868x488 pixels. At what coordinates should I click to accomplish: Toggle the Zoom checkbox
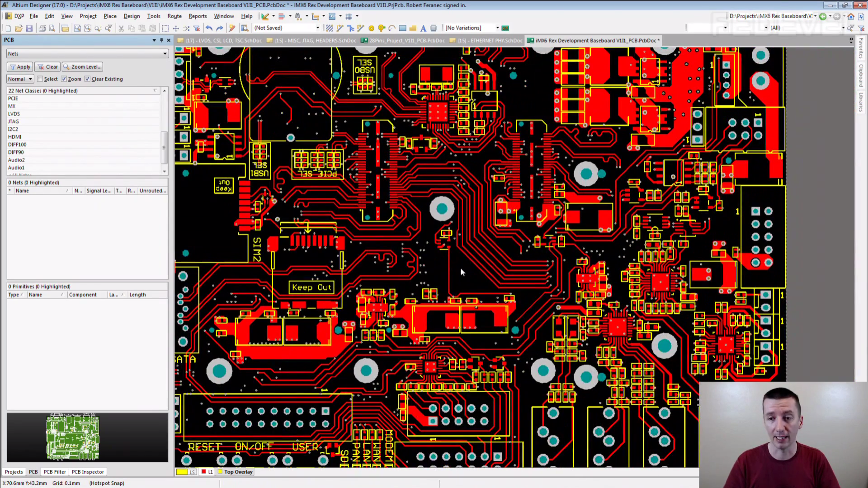tap(64, 79)
